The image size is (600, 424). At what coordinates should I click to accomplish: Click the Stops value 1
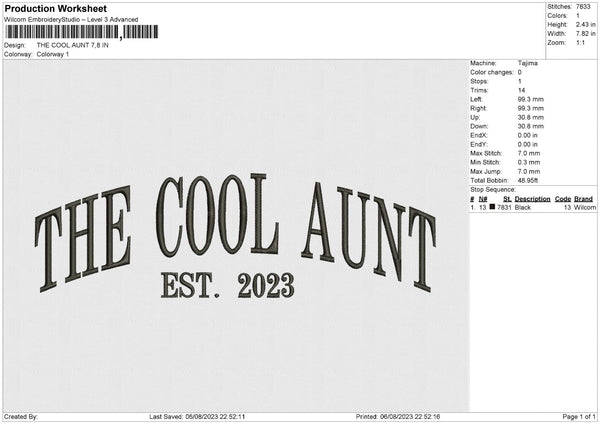tap(520, 81)
